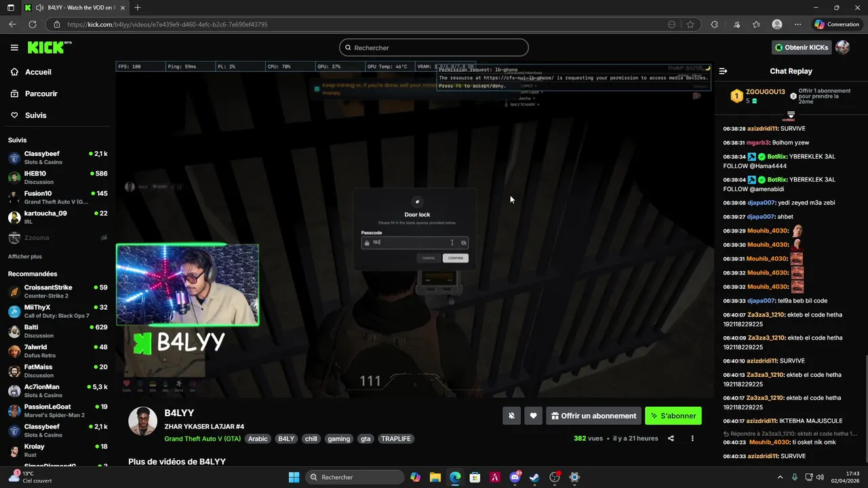Select the chill tag
The width and height of the screenshot is (868, 488).
(x=311, y=439)
